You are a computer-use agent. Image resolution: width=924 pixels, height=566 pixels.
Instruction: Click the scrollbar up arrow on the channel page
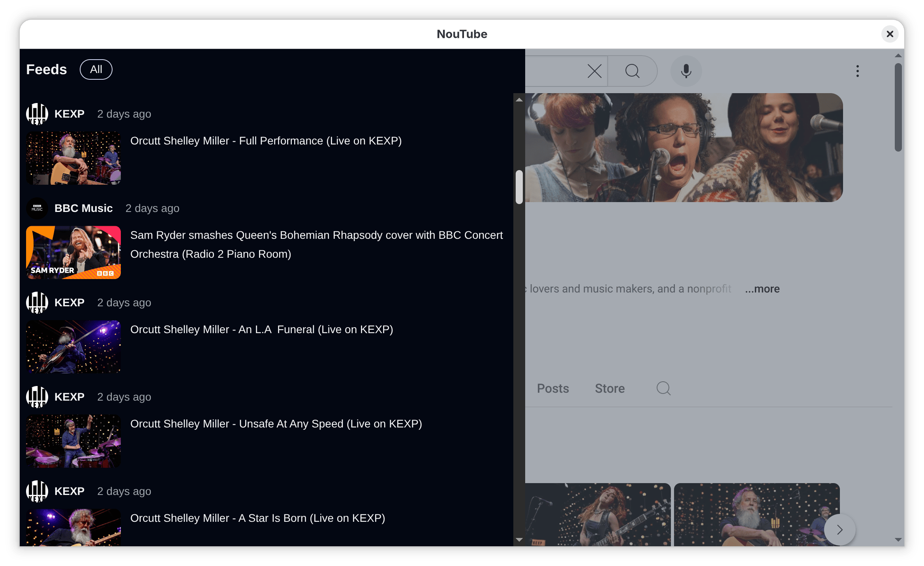(x=519, y=99)
